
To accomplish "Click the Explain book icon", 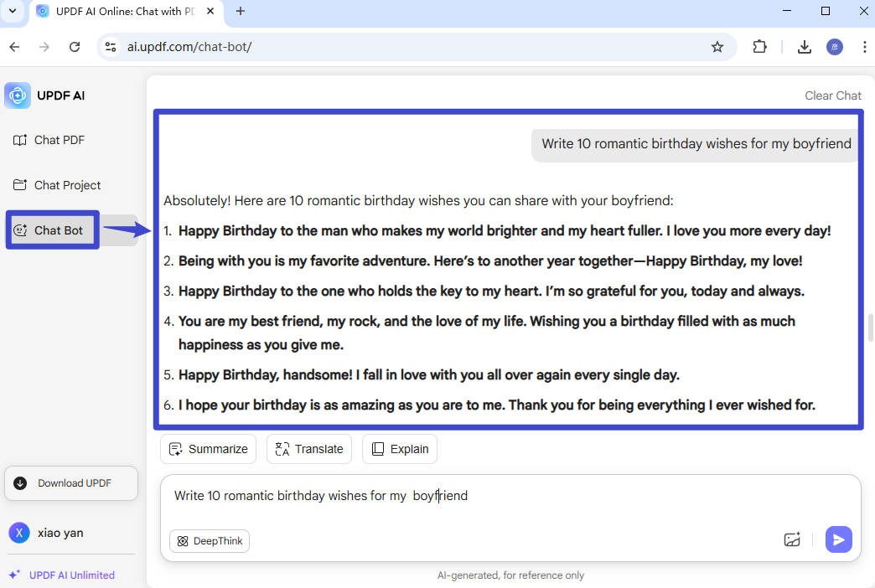I will click(x=378, y=449).
